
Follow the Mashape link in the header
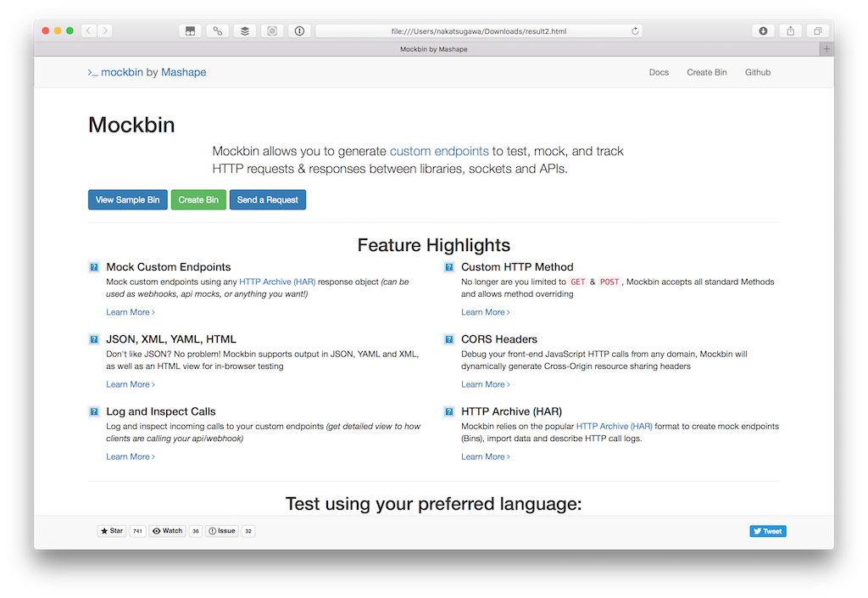(x=184, y=73)
